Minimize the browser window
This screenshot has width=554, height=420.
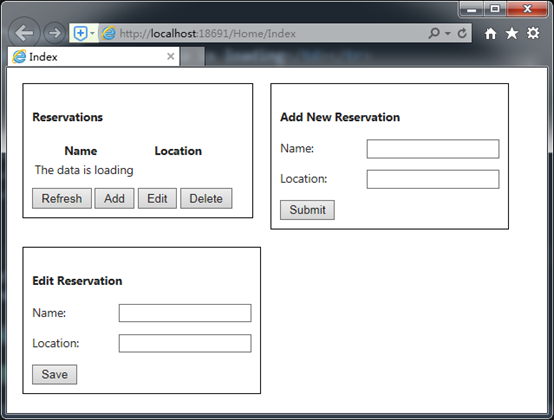coord(472,9)
